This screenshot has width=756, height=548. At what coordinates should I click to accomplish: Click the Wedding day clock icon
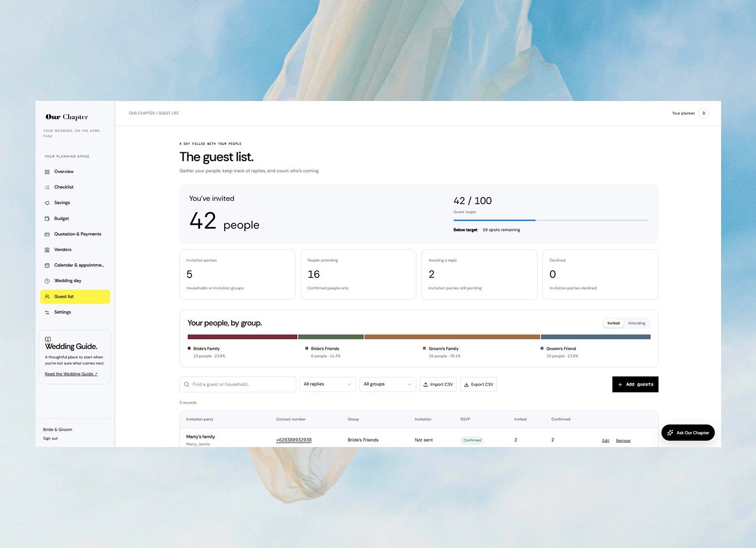click(x=47, y=281)
